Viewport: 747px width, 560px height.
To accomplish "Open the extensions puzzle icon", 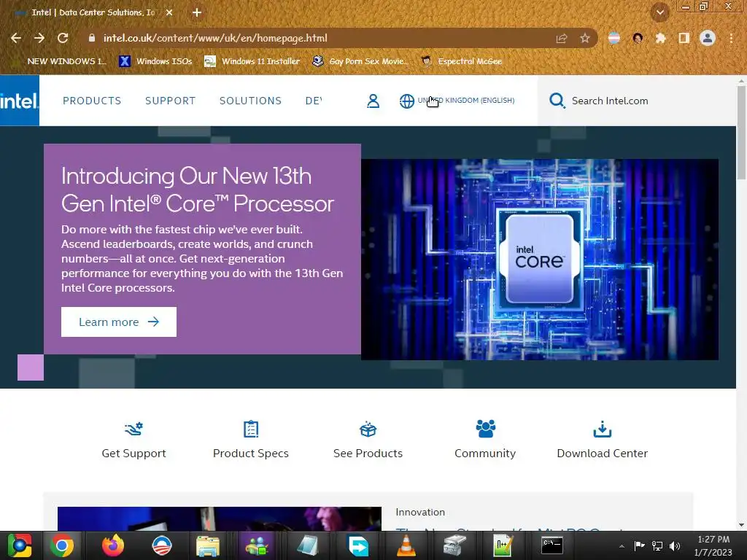I will [661, 38].
